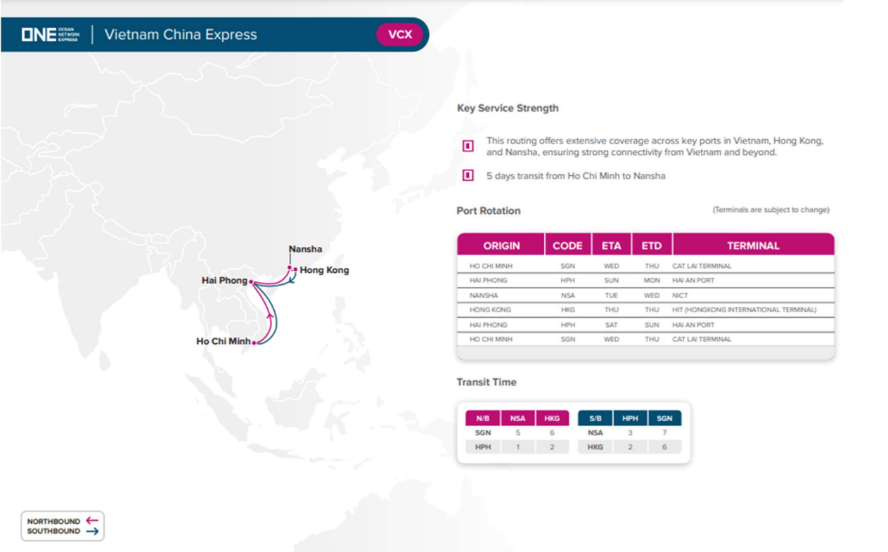
Task: Select the HONG KONG row in the Port Rotation table
Action: coord(645,310)
